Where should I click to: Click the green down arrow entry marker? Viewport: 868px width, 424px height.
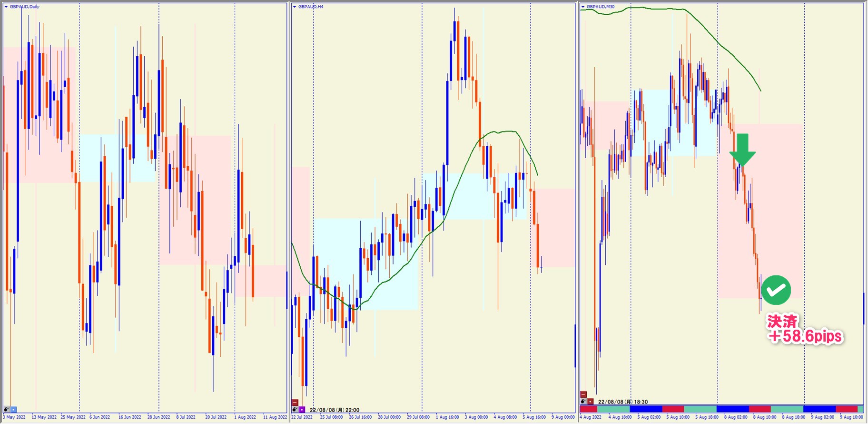(742, 150)
